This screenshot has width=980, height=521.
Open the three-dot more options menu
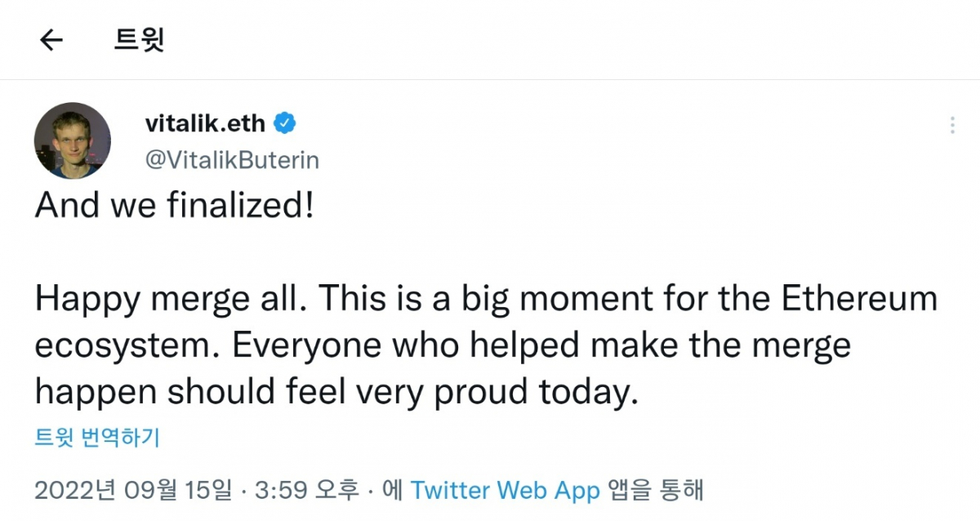(x=952, y=126)
